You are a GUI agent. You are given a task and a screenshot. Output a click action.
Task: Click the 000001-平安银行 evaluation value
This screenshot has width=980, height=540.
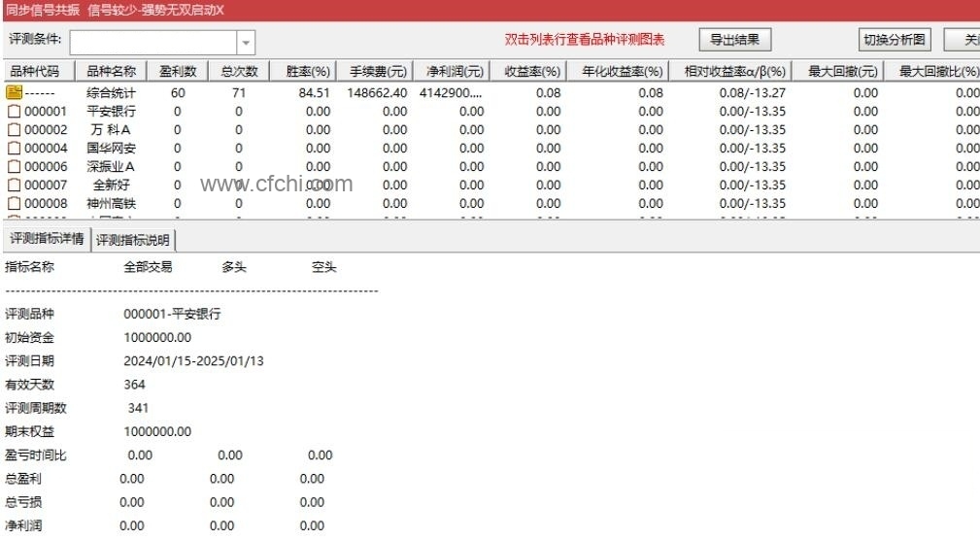click(172, 314)
